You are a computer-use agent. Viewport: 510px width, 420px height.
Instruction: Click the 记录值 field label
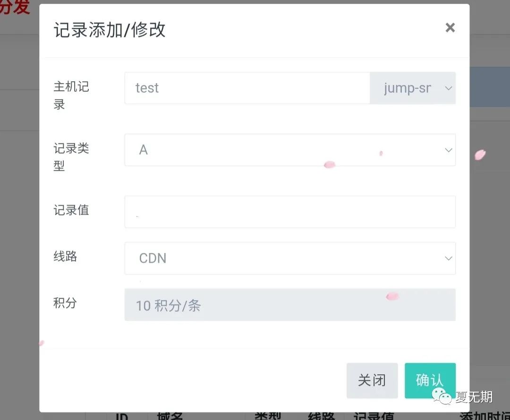[71, 210]
